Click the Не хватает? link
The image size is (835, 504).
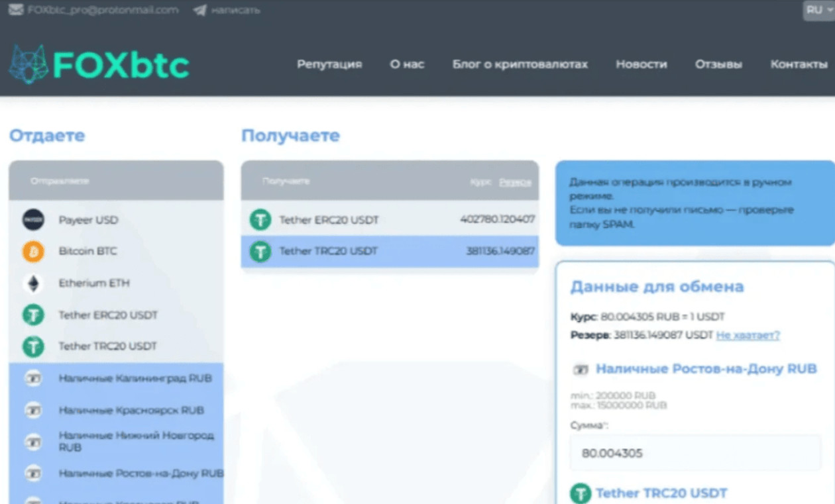748,335
